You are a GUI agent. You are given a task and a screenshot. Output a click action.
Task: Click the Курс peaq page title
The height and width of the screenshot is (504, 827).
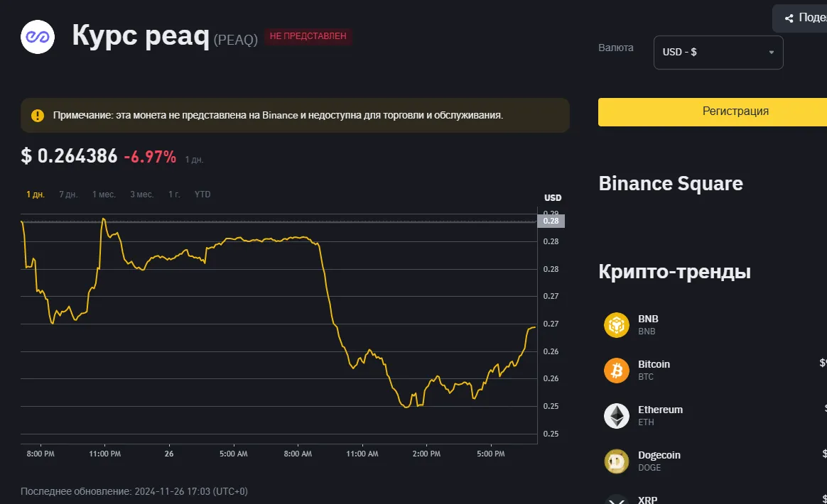(141, 36)
